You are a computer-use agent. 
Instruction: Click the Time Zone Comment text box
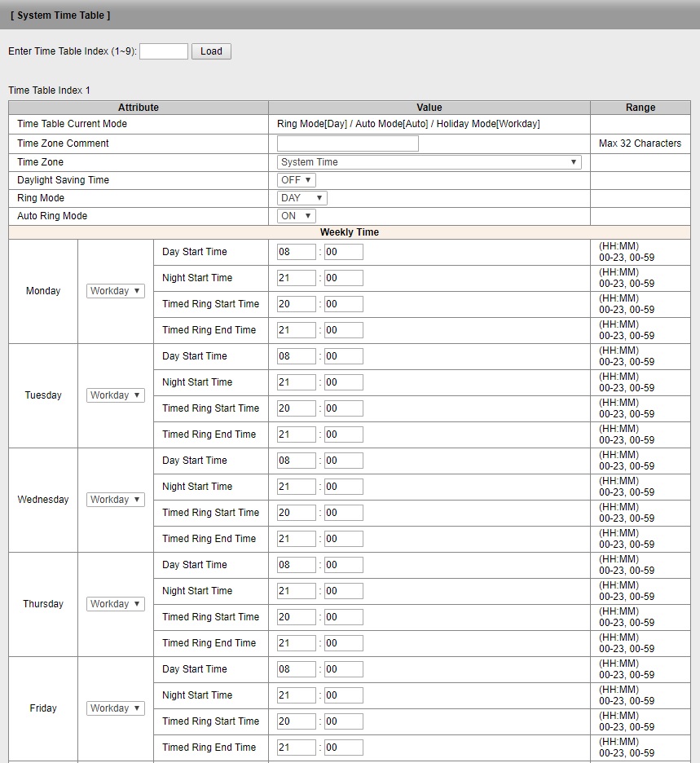(x=347, y=143)
